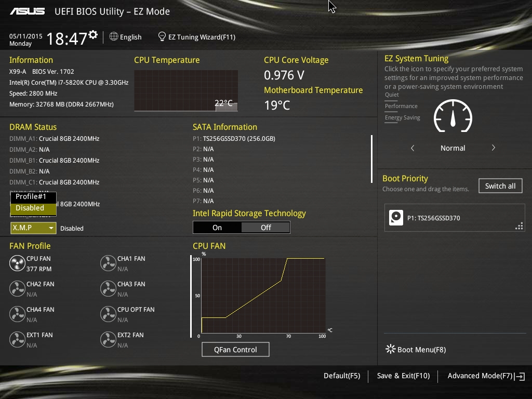This screenshot has width=532, height=399.
Task: Click the 377 RPM CPU fan speed
Action: point(39,269)
